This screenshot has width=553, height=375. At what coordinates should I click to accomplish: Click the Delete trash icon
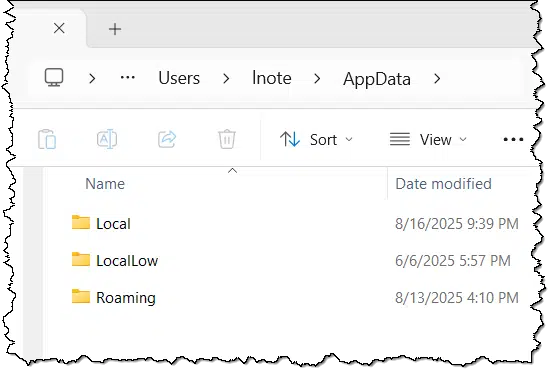(x=227, y=139)
